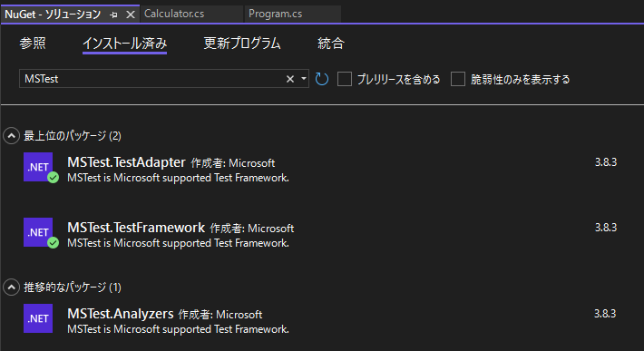644x351 pixels.
Task: Click MSTest.TestAdapter version 3.8.3
Action: point(606,162)
